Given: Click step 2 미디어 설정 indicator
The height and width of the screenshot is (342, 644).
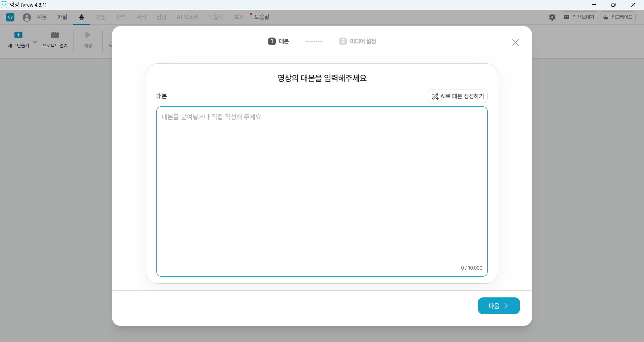Looking at the screenshot, I should pos(358,41).
